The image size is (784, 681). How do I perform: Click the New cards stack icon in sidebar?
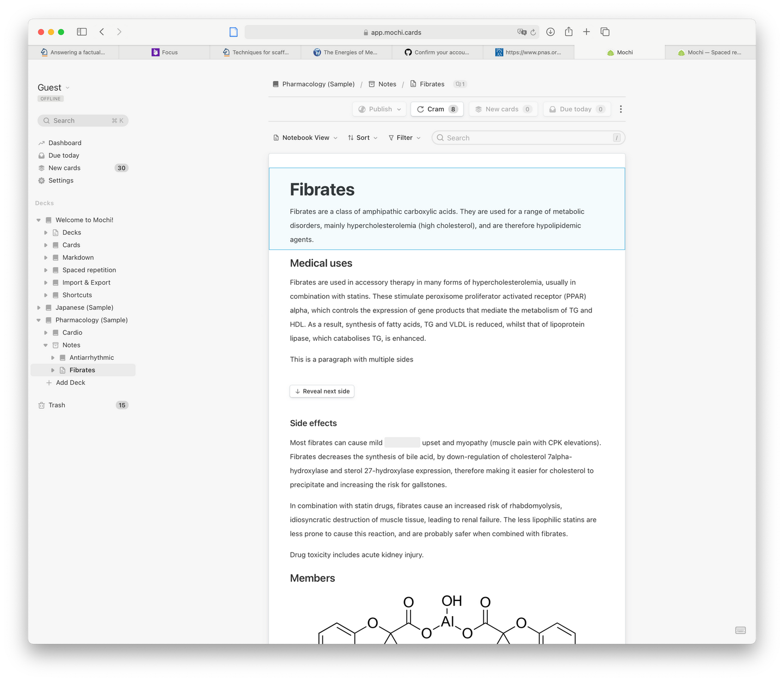pos(41,168)
